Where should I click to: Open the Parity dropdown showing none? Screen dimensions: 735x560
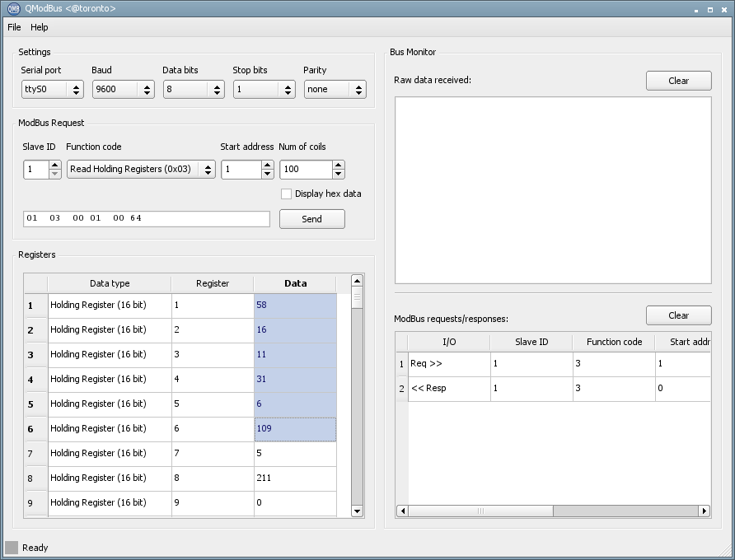335,90
